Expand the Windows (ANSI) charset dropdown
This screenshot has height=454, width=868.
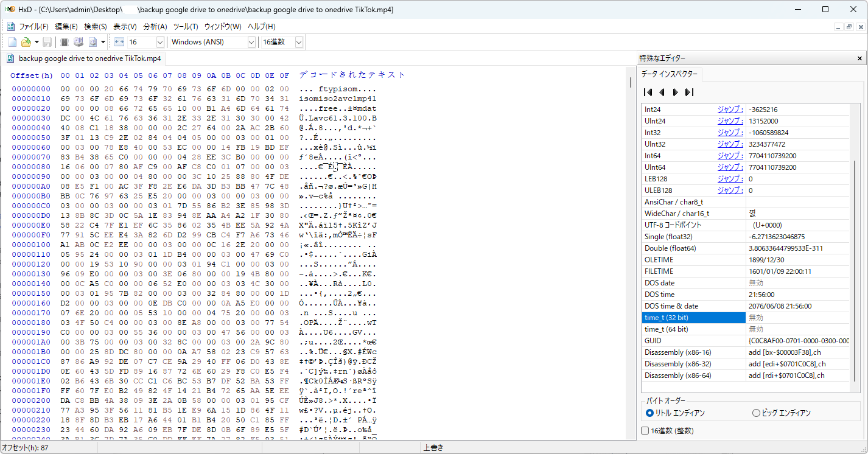(251, 42)
